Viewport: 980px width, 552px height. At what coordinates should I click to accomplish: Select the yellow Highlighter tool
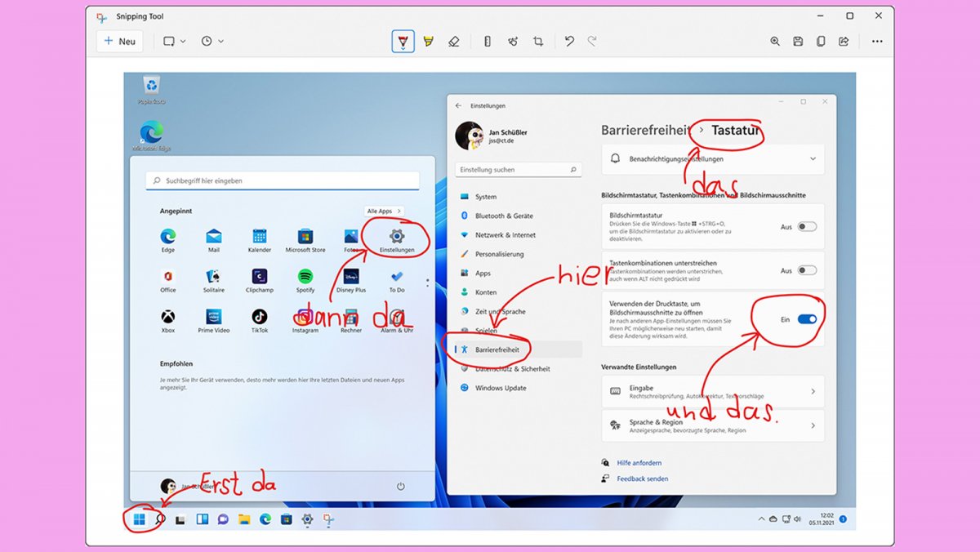[x=428, y=41]
